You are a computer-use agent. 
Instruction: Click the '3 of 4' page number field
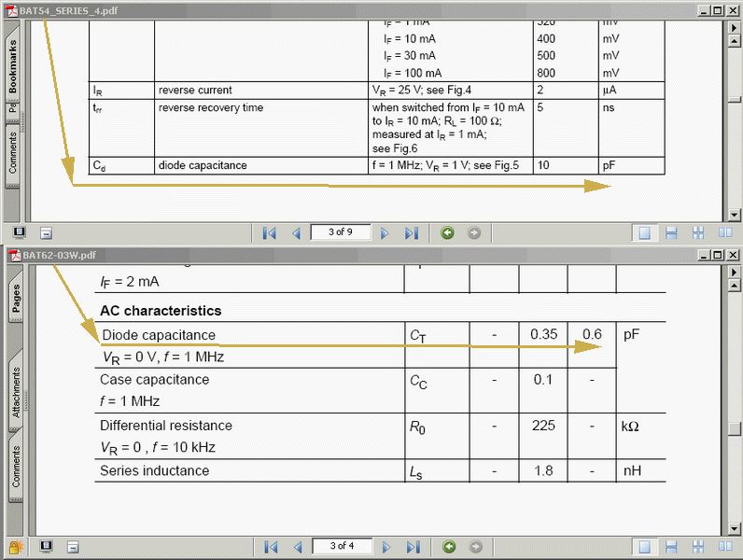tap(342, 546)
